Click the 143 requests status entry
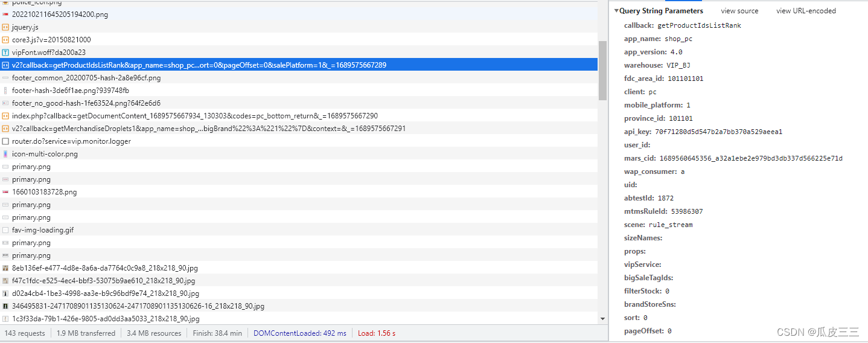The image size is (868, 343). pyautogui.click(x=25, y=333)
